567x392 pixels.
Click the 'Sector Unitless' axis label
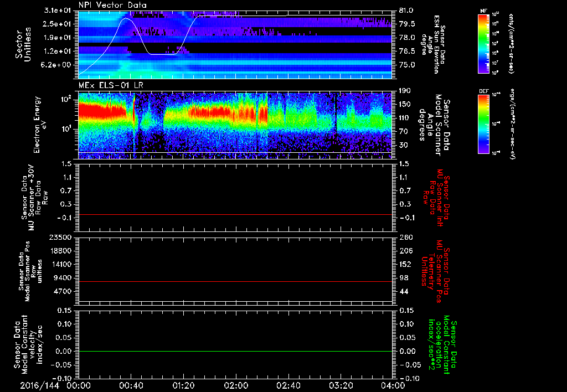[x=23, y=44]
